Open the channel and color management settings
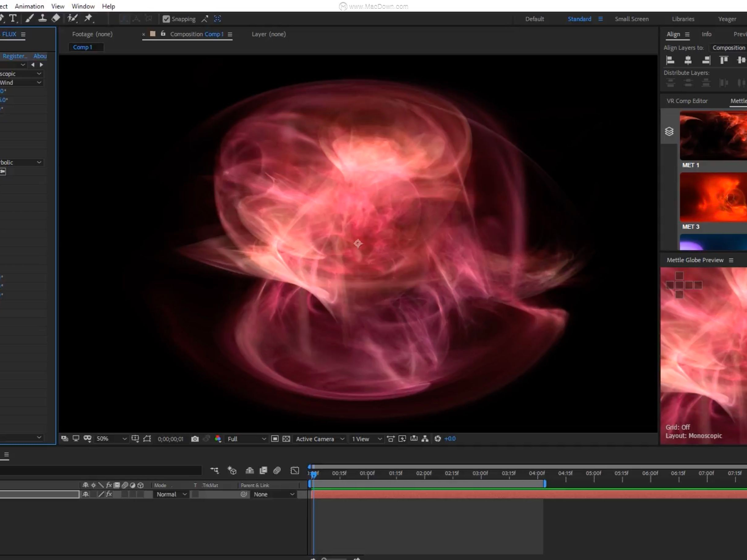The height and width of the screenshot is (560, 747). tap(218, 439)
